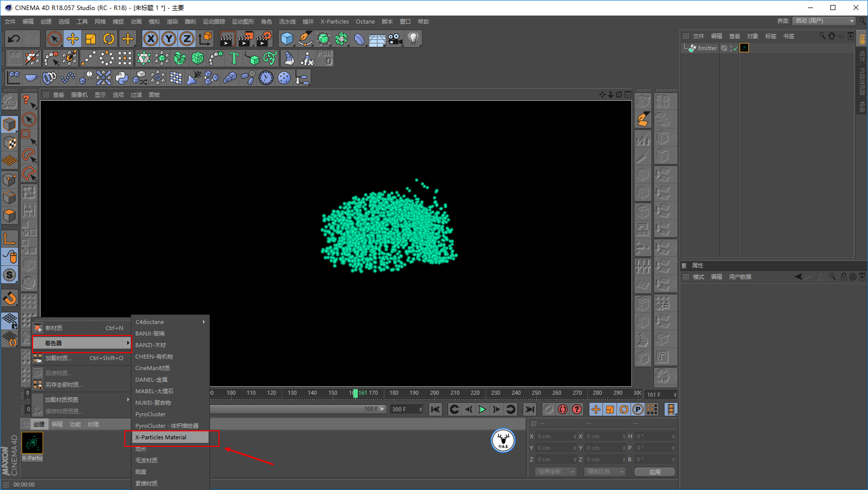The height and width of the screenshot is (490, 868).
Task: Open the 缩放比例 dropdown
Action: (x=605, y=472)
